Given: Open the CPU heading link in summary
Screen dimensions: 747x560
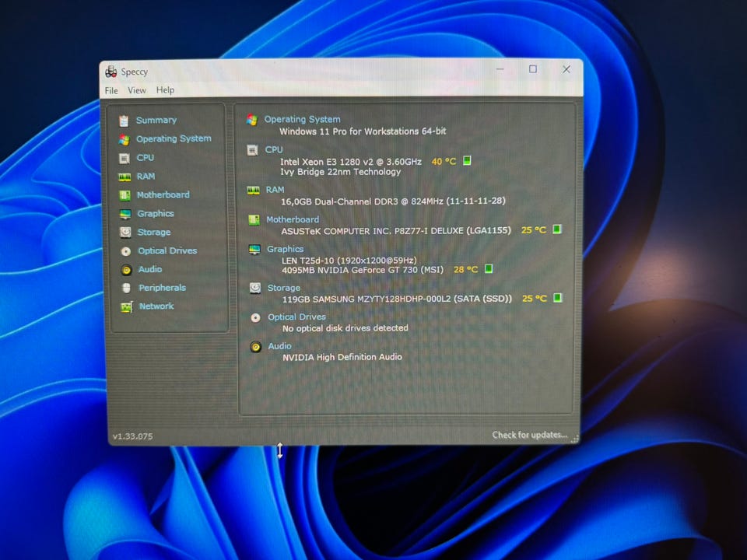Looking at the screenshot, I should 274,149.
